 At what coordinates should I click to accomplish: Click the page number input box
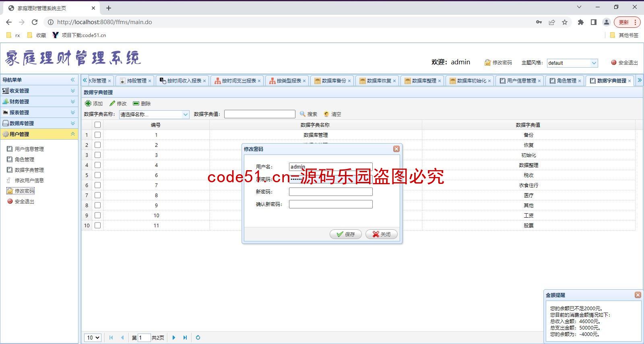(x=144, y=338)
